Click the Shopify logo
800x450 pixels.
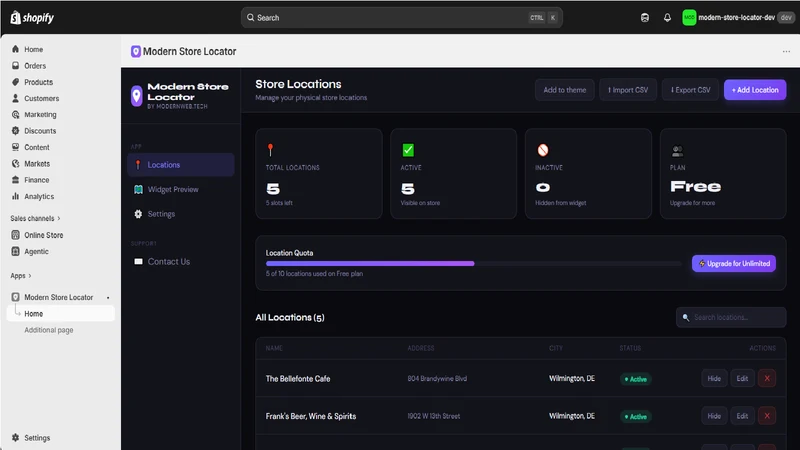[x=32, y=17]
